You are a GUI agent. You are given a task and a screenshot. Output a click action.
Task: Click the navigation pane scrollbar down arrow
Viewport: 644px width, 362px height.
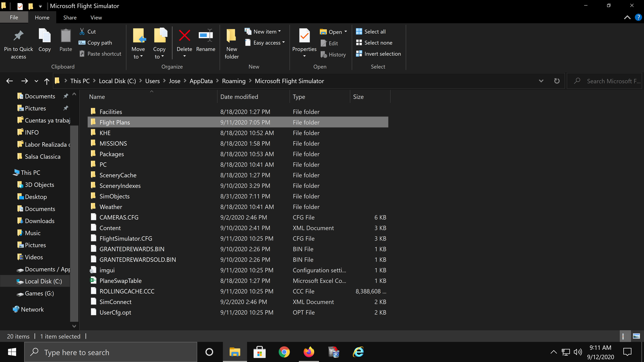pos(74,326)
